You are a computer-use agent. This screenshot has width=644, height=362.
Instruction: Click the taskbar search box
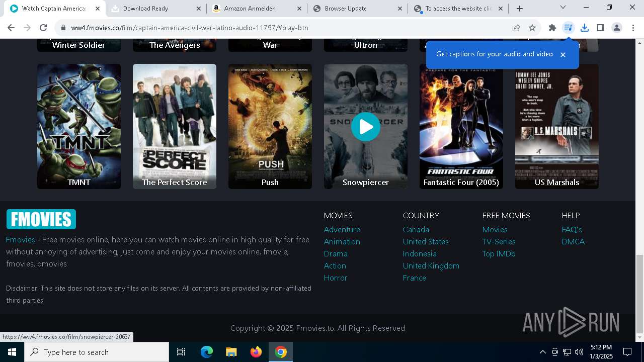(97, 352)
